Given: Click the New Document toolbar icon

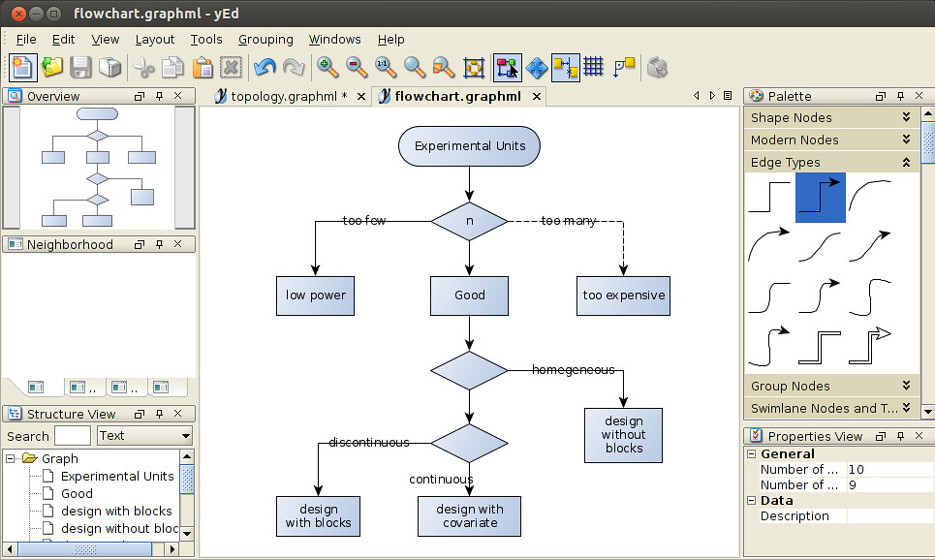Looking at the screenshot, I should click(x=22, y=68).
